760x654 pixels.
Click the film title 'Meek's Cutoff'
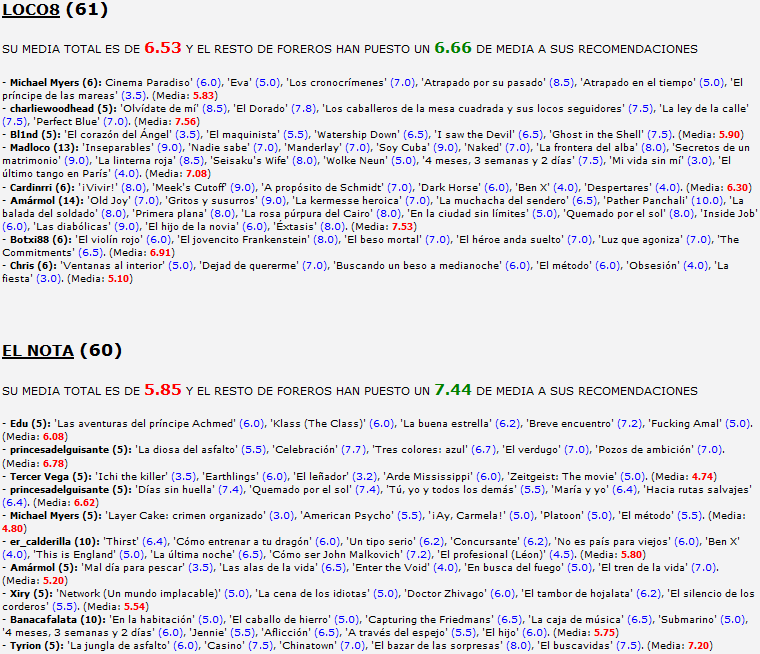click(190, 188)
